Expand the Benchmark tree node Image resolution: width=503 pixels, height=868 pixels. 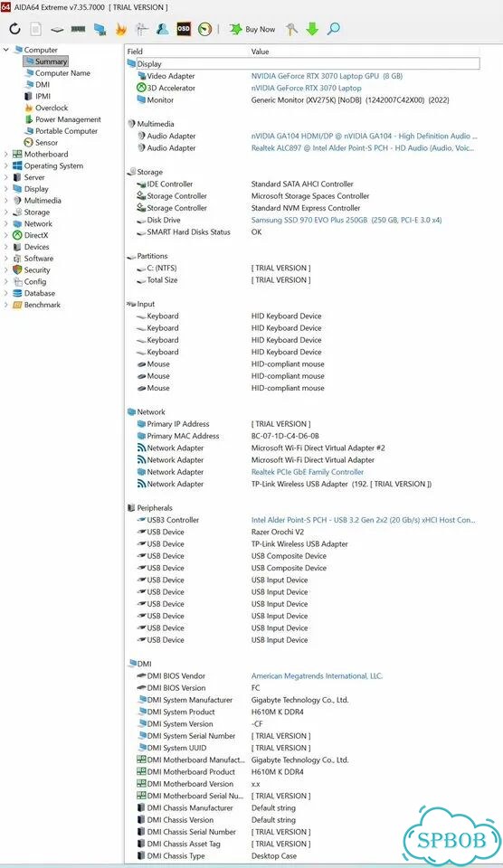coord(6,305)
